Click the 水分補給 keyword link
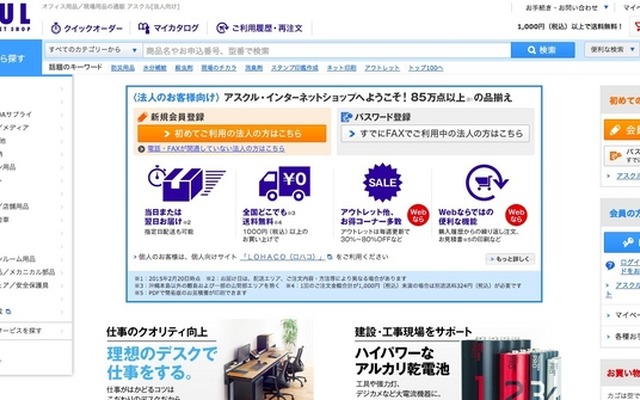640x400 pixels. click(155, 68)
